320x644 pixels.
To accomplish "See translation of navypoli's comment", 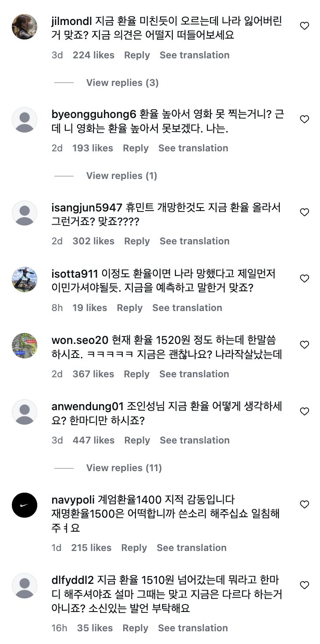I will point(192,547).
